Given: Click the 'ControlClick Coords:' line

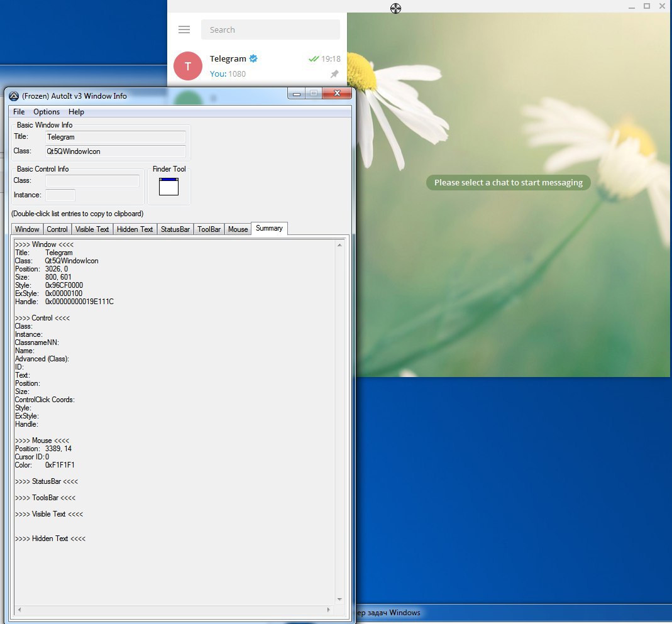Looking at the screenshot, I should pyautogui.click(x=45, y=400).
